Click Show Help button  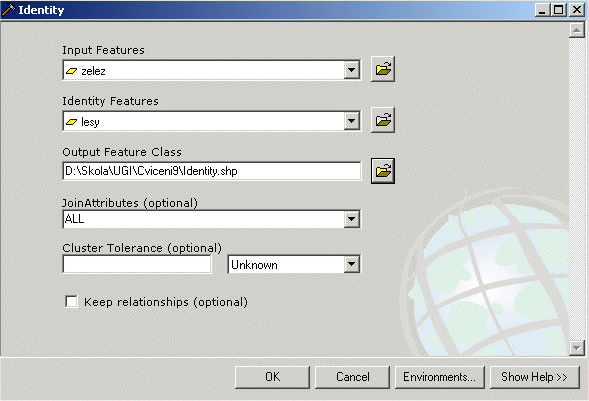(535, 377)
